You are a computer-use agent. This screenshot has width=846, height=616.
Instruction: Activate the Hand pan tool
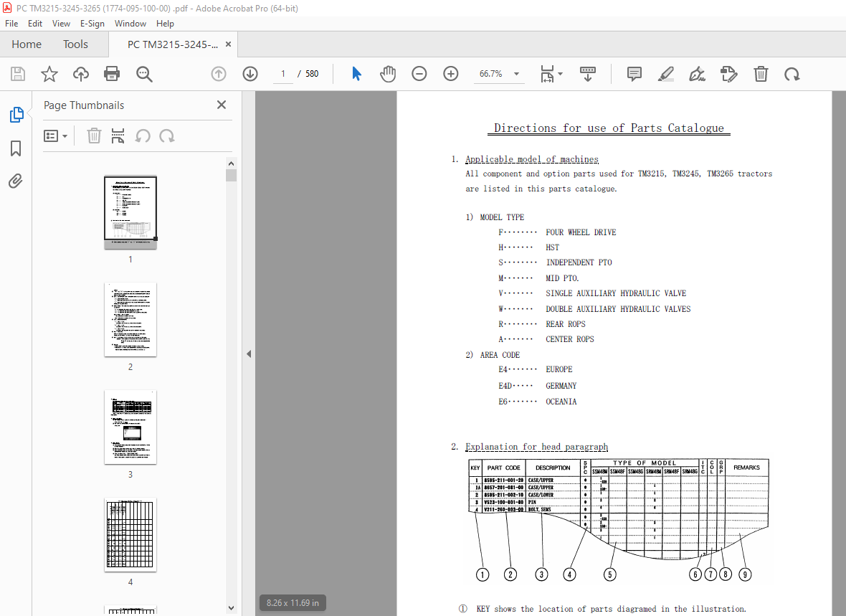pos(387,74)
